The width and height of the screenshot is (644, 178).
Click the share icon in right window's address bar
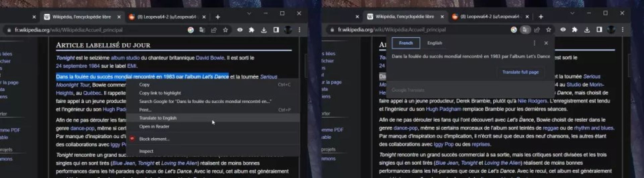[x=537, y=30]
